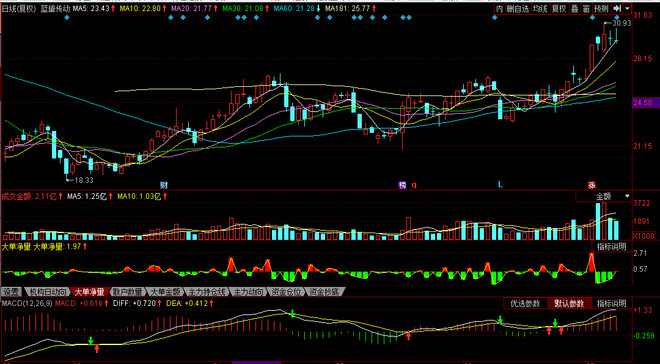Click the 2.71 axis value in 大单净量 panel
This screenshot has width=660, height=364.
641,253
